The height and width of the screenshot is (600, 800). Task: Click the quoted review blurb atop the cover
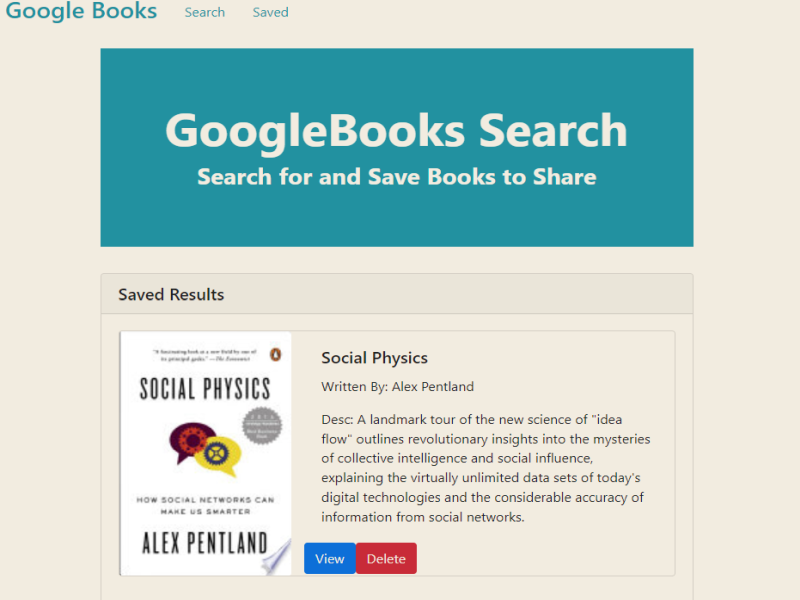coord(205,355)
